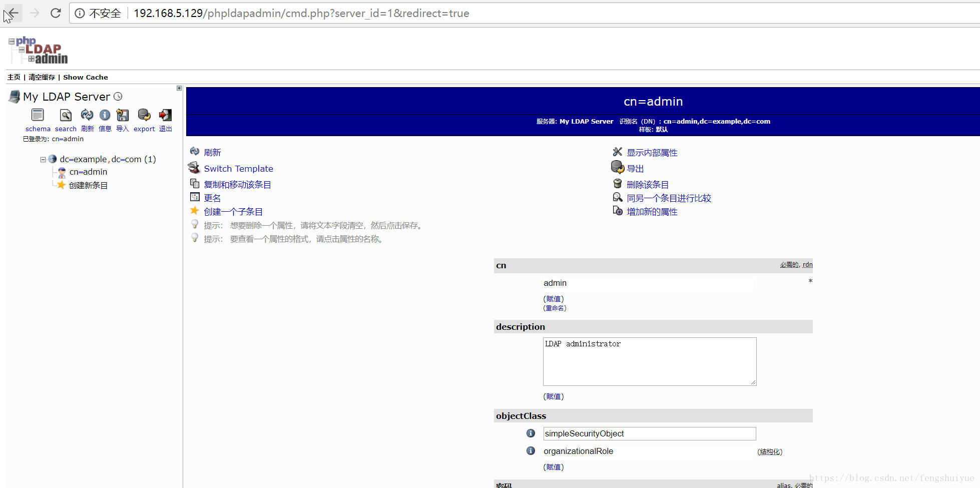Click 重命名 link under cn value
Viewport: 980px width, 488px height.
pos(555,308)
